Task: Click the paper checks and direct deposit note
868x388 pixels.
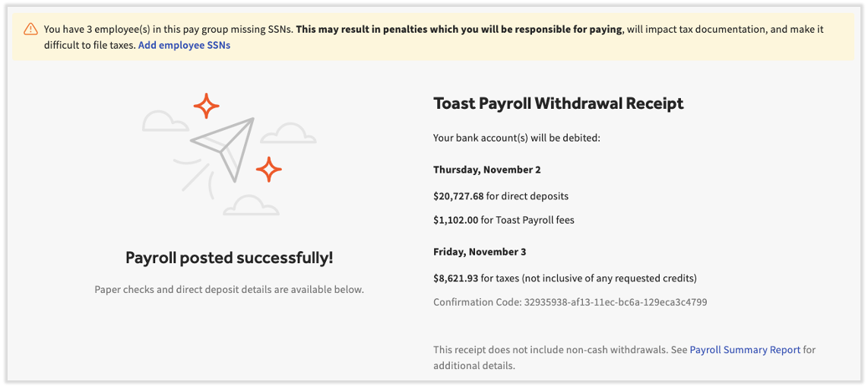Action: 229,289
